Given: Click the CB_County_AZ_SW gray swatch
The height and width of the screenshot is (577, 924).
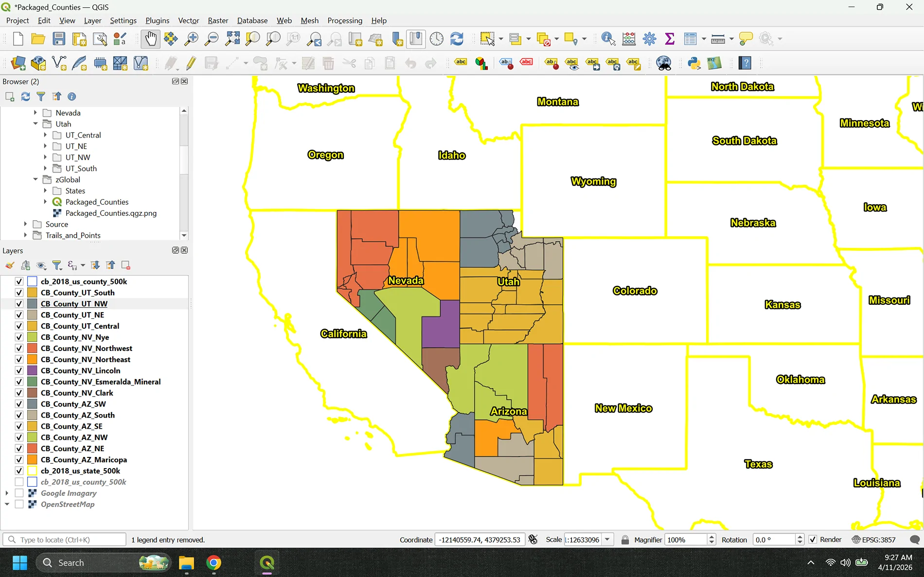Looking at the screenshot, I should pyautogui.click(x=32, y=404).
